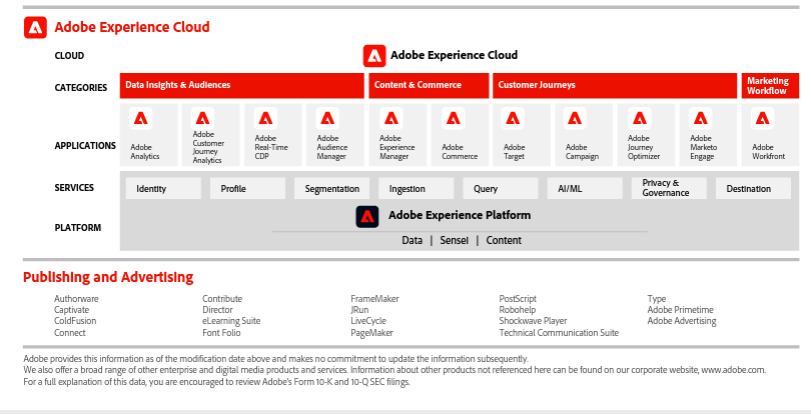Click the Adobe Experience Platform logo icon
811x414 pixels.
click(368, 216)
